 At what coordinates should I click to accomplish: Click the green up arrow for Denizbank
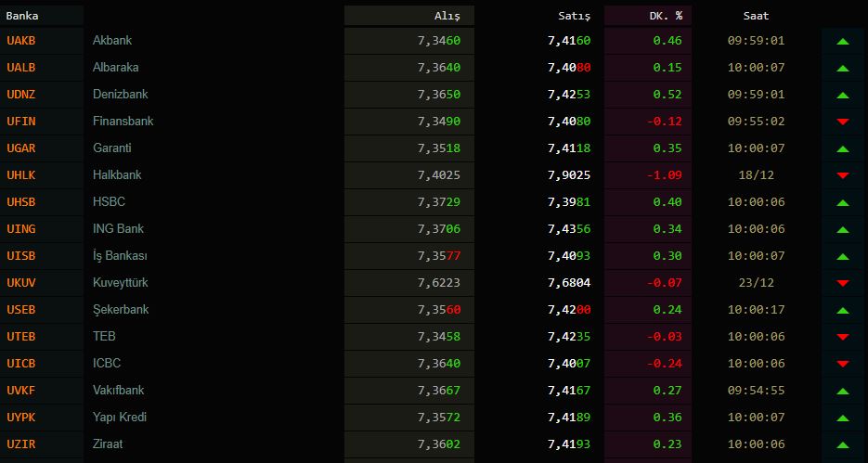coord(843,96)
